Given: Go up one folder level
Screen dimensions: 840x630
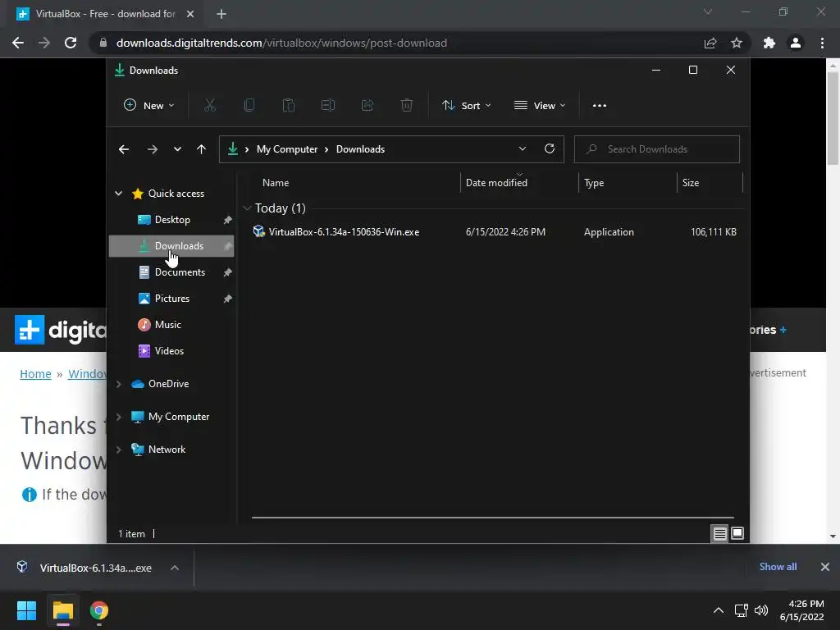Looking at the screenshot, I should click(201, 149).
